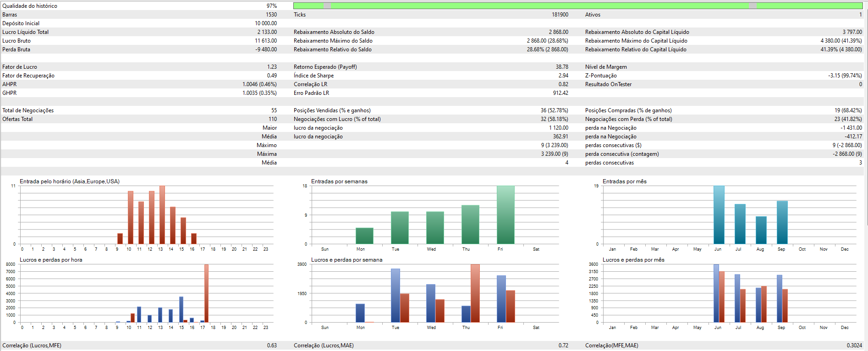Click the profit factor value 1.23
Viewport: 868px width, 351px height.
pos(272,67)
